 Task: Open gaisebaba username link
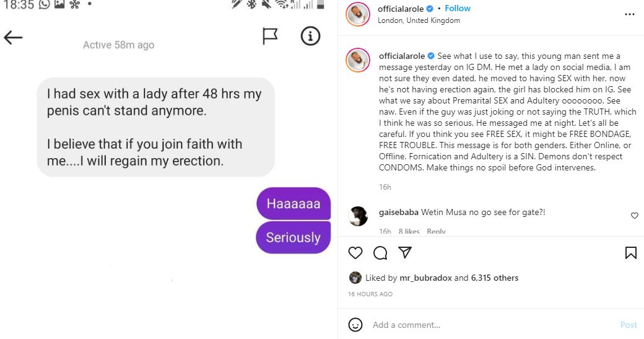coord(399,213)
